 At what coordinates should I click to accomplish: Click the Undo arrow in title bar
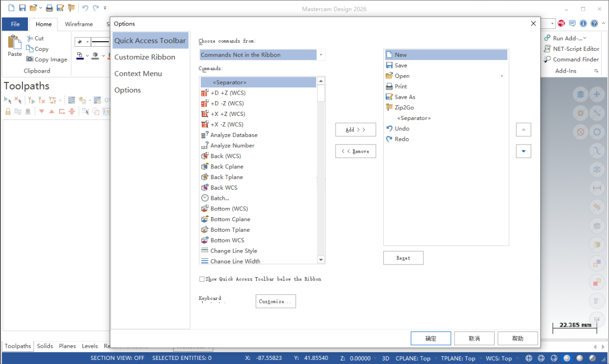point(85,8)
